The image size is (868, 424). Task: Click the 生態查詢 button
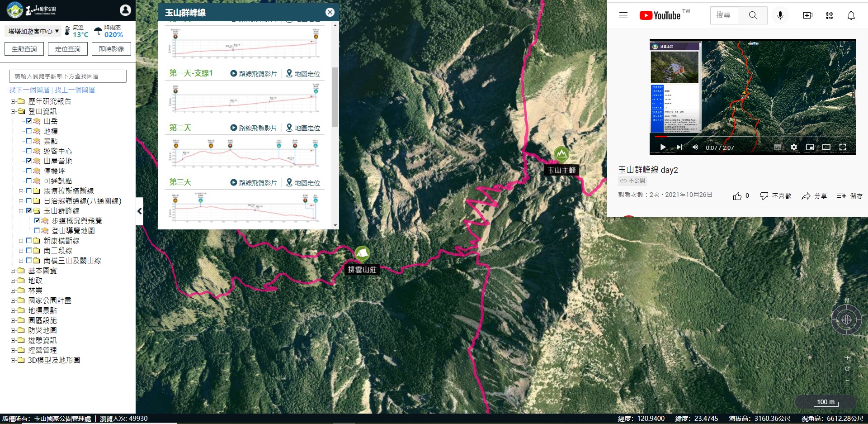pos(24,48)
